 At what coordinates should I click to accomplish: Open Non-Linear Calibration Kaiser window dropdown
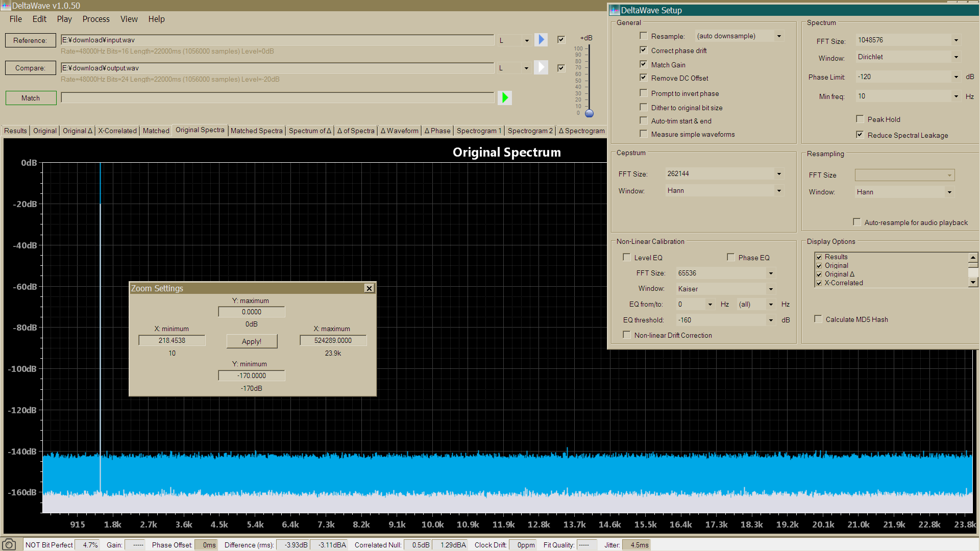[771, 289]
